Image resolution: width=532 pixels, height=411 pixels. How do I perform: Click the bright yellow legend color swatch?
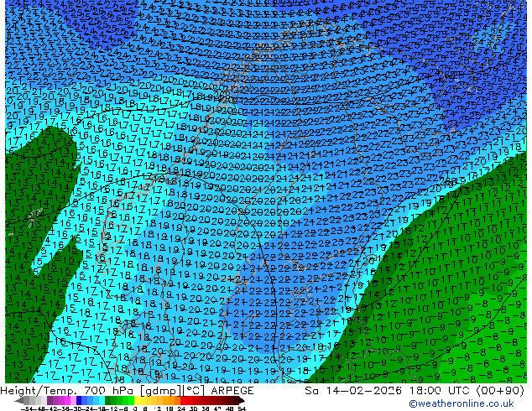(x=138, y=401)
